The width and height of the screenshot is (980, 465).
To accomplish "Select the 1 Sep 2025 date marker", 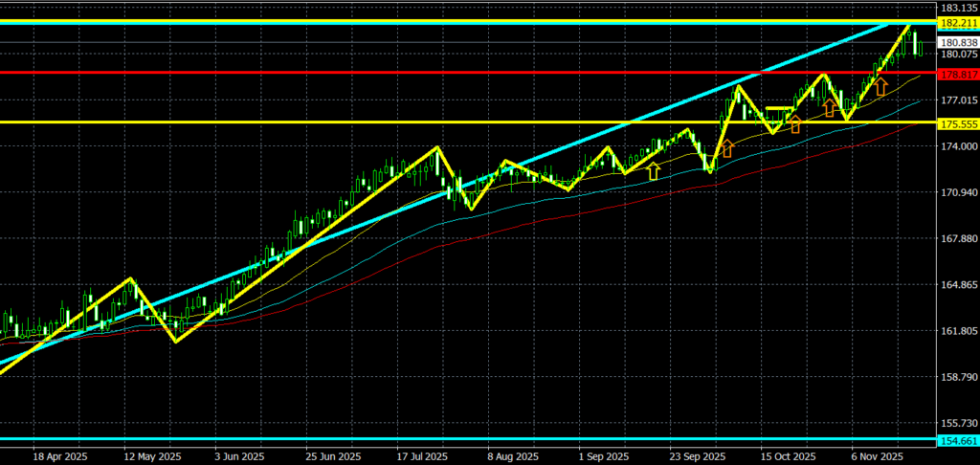I will [x=604, y=456].
